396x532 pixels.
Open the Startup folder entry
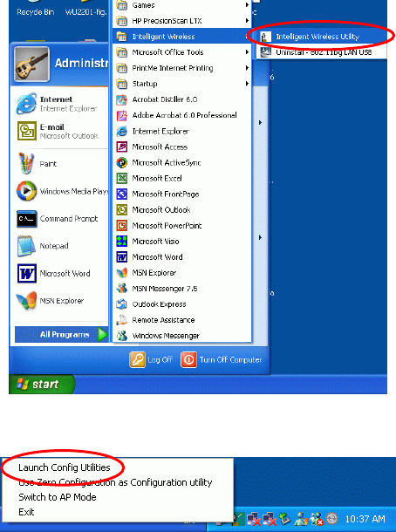[x=182, y=84]
